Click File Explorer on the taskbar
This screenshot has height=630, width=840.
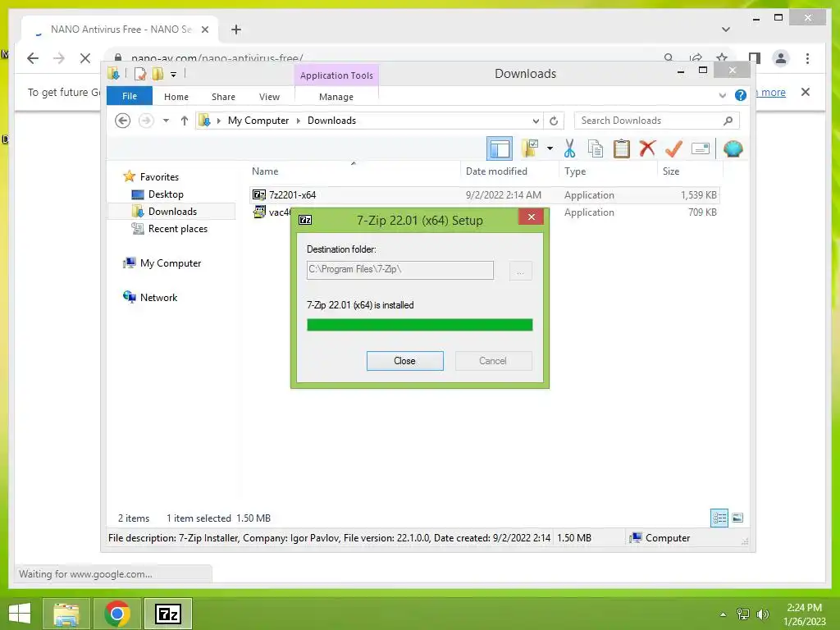pos(66,614)
